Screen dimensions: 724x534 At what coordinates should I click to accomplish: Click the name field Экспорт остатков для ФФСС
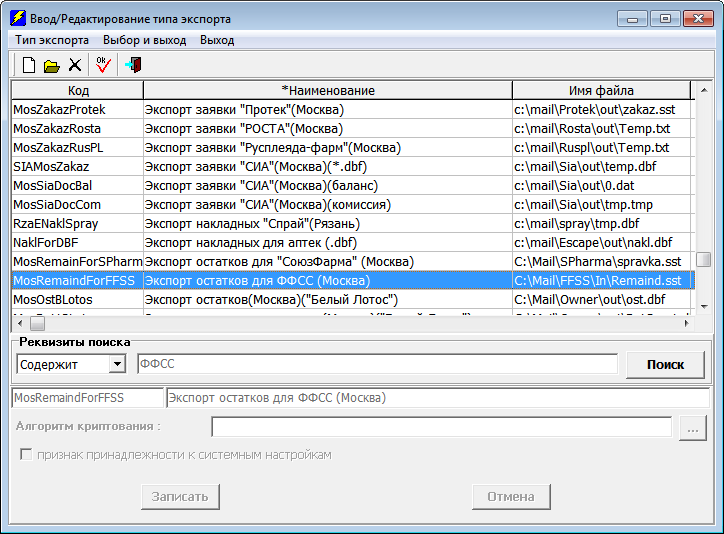coord(438,398)
